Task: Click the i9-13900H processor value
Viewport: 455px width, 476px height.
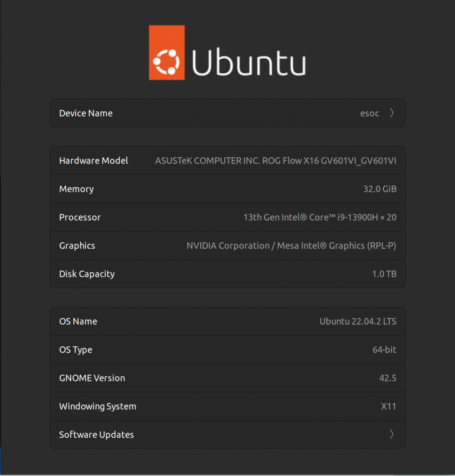Action: coord(319,217)
